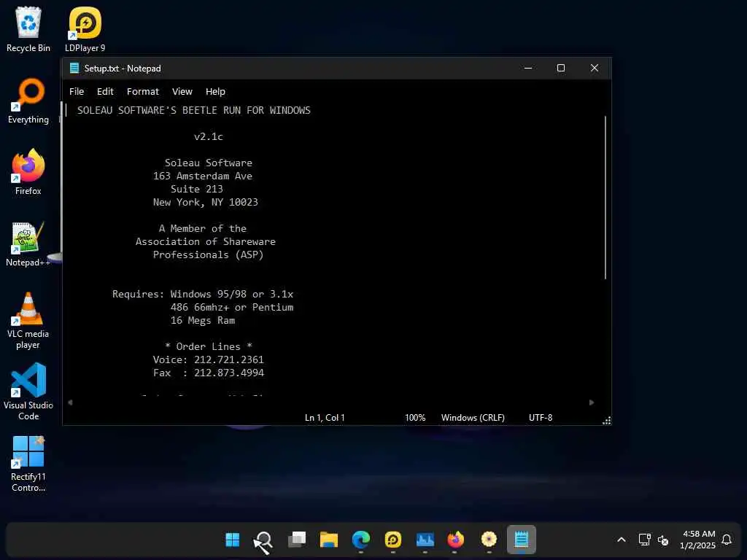Open the clock showing 4:58 AM
This screenshot has height=560, width=747.
(698, 540)
